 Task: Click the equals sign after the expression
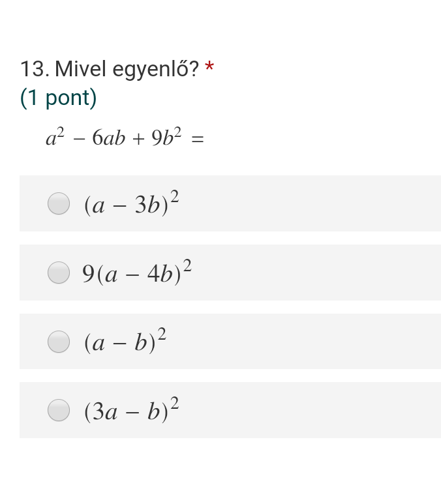click(198, 139)
